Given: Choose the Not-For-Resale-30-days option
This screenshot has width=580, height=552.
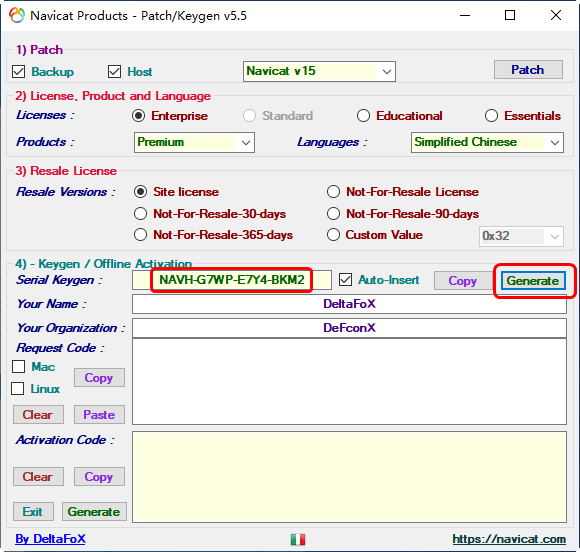Looking at the screenshot, I should pos(141,213).
